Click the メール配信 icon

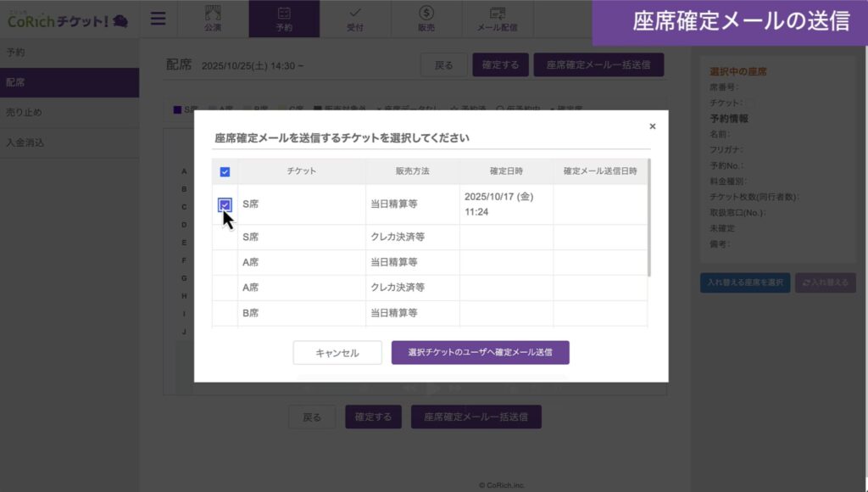pyautogui.click(x=498, y=14)
